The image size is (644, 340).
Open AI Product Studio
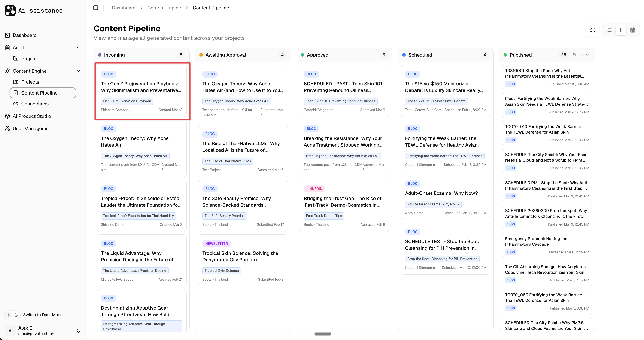(32, 116)
